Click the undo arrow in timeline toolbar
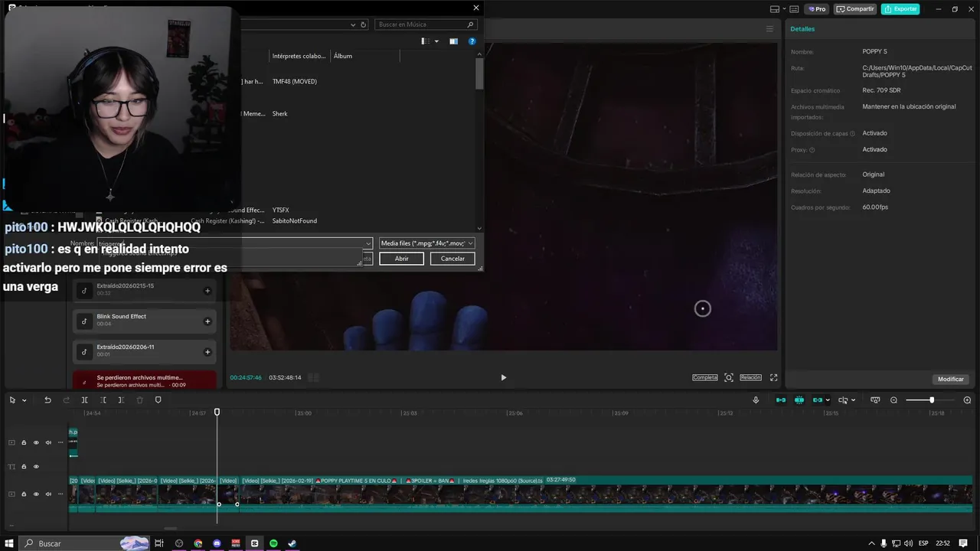This screenshot has width=980, height=551. [47, 400]
